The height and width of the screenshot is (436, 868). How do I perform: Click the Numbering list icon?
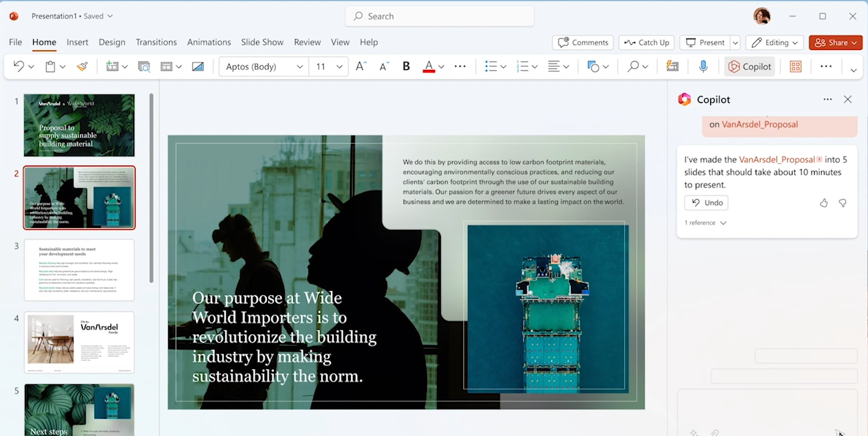click(x=522, y=66)
